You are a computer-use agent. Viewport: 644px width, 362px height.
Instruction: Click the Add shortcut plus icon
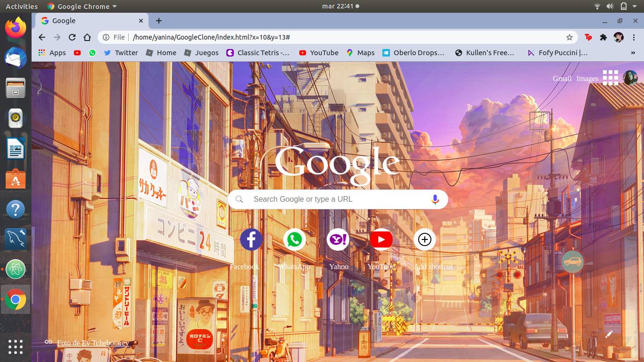pyautogui.click(x=424, y=239)
